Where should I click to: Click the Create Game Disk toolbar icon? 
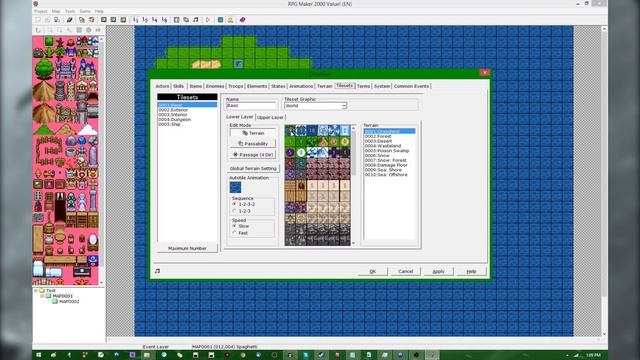pyautogui.click(x=70, y=20)
